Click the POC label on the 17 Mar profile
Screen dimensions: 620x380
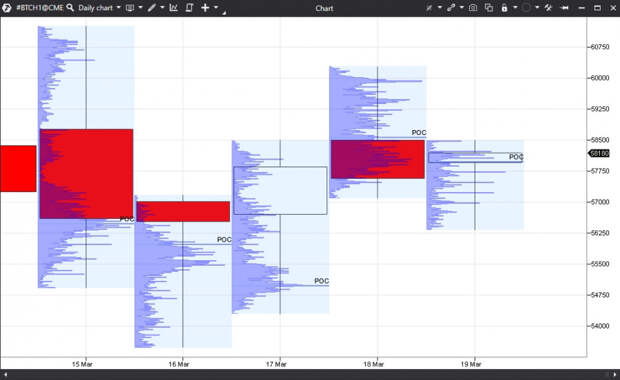coord(321,281)
